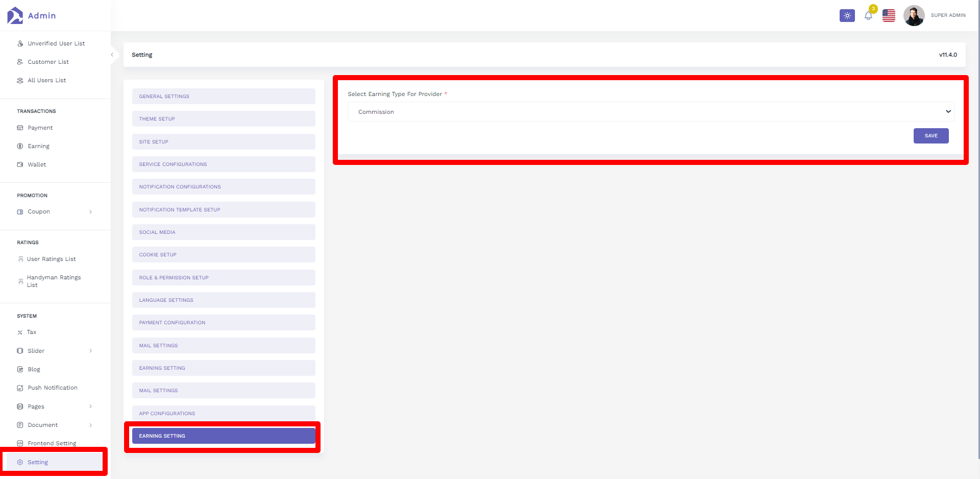Open the General Settings tab
Image resolution: width=980 pixels, height=479 pixels.
coord(224,96)
